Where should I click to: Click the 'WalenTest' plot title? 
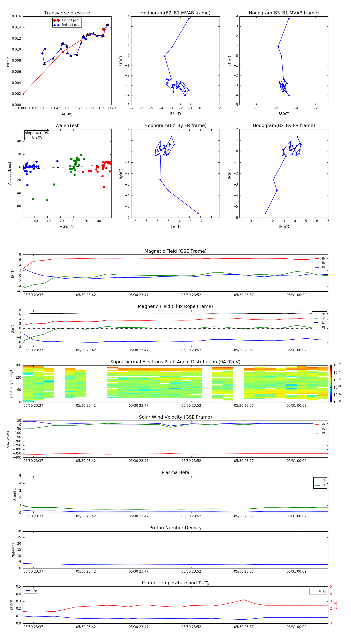click(x=67, y=125)
